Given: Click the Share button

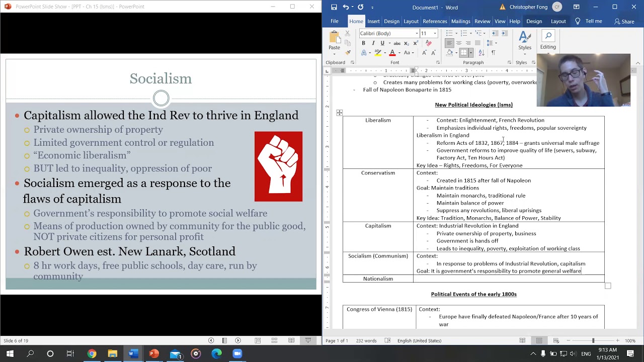Looking at the screenshot, I should point(624,21).
